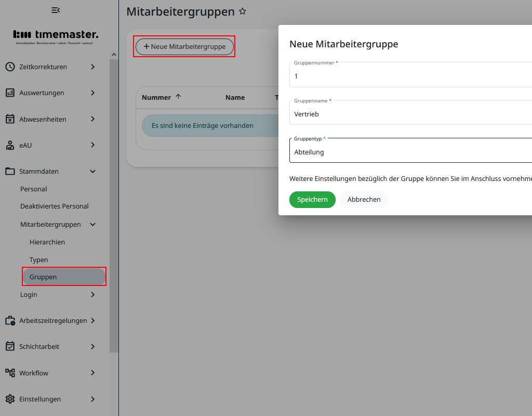This screenshot has height=416, width=532.
Task: Click the Abwesenheiten calendar icon
Action: click(10, 119)
